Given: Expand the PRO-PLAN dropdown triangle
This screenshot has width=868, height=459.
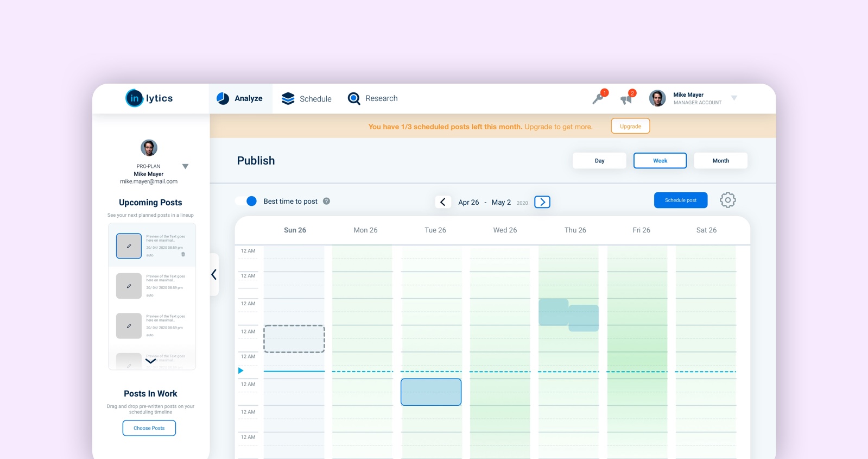Looking at the screenshot, I should tap(185, 166).
